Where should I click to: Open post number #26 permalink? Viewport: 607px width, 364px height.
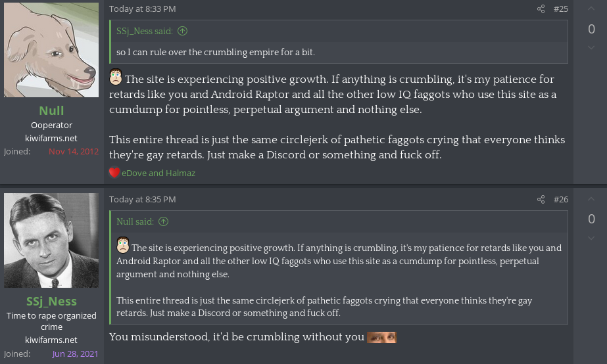point(561,199)
